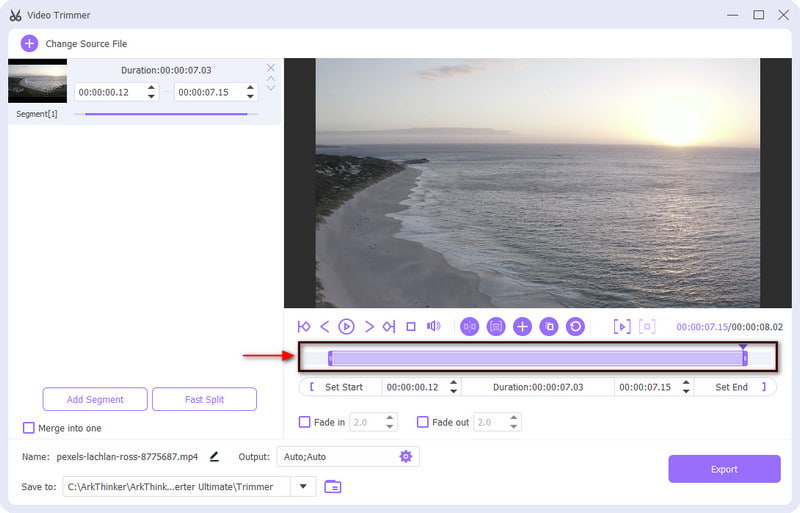Play the video preview
The width and height of the screenshot is (800, 513).
[x=346, y=326]
